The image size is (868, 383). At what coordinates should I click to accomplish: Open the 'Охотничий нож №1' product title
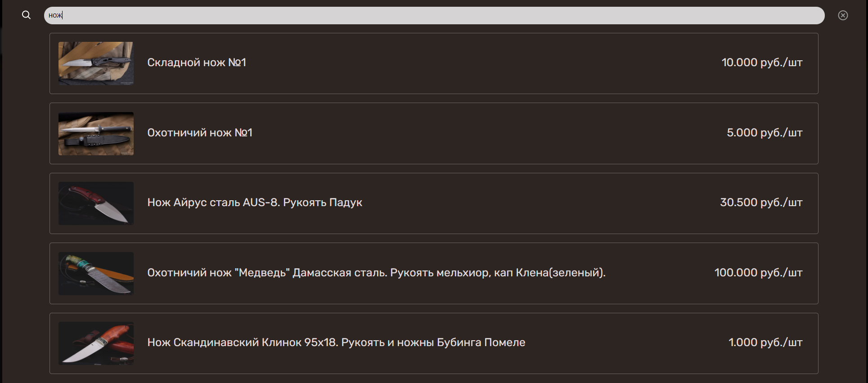click(x=200, y=133)
